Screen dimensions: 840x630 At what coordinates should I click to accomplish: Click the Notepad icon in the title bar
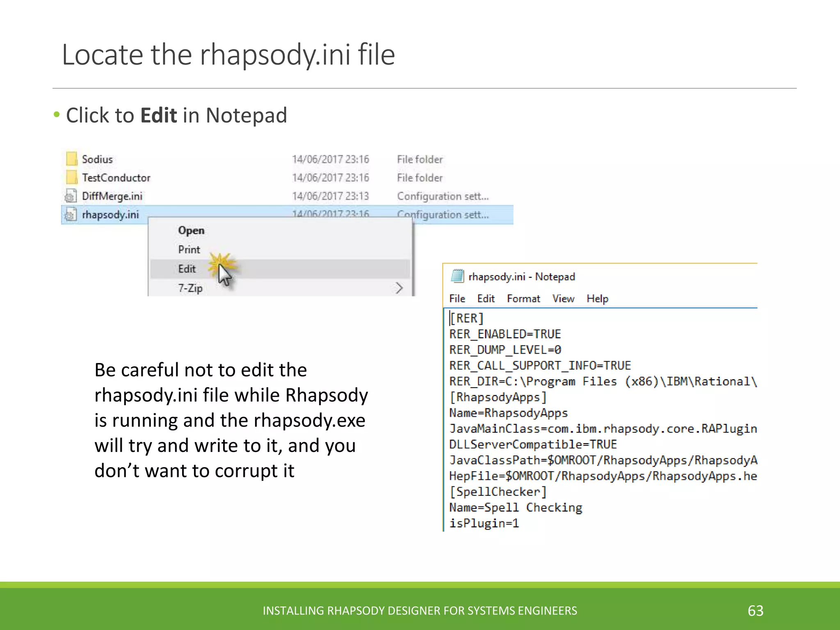tap(457, 276)
